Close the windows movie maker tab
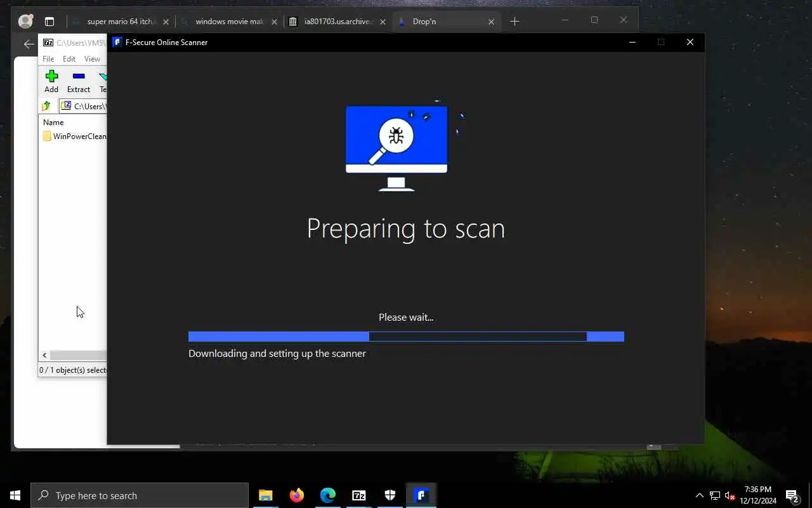812x508 pixels. pos(275,22)
